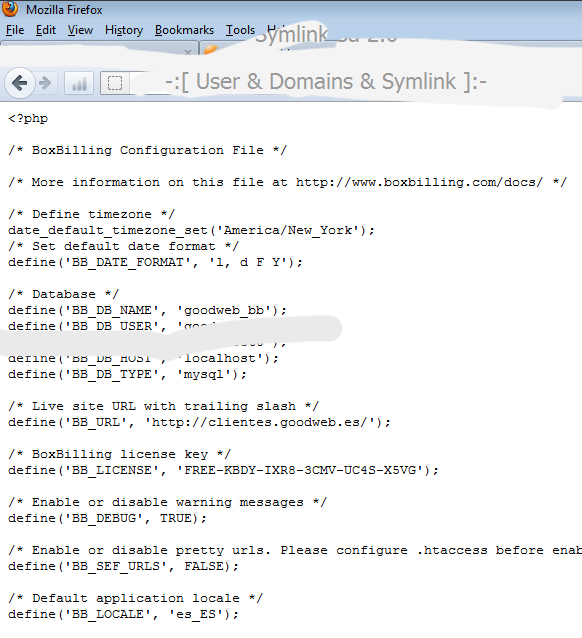The width and height of the screenshot is (582, 638).
Task: Click the Firefox logo in title bar
Action: [x=10, y=9]
